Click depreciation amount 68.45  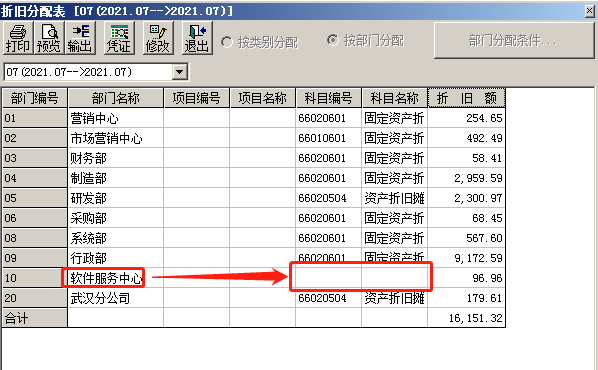tap(466, 218)
